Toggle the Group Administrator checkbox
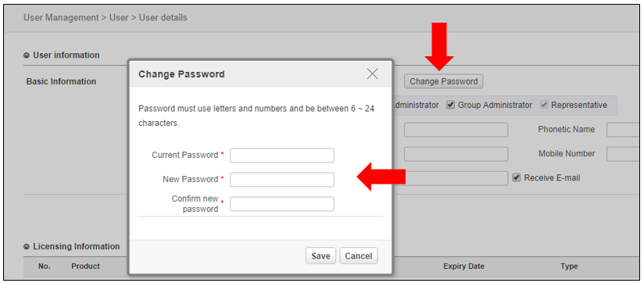The height and width of the screenshot is (283, 644). tap(450, 105)
